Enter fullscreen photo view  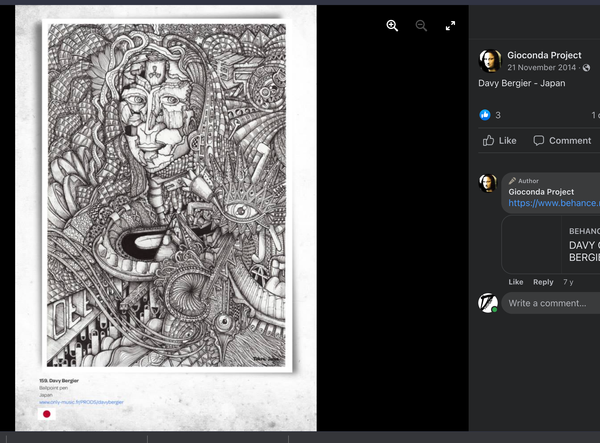point(450,26)
